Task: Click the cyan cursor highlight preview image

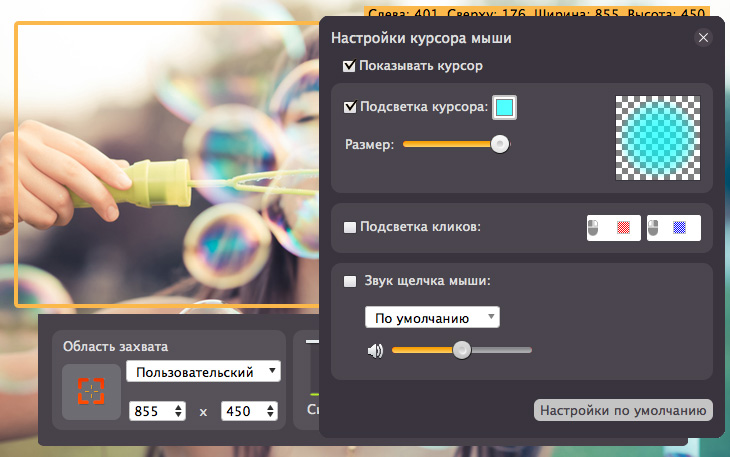Action: [658, 139]
